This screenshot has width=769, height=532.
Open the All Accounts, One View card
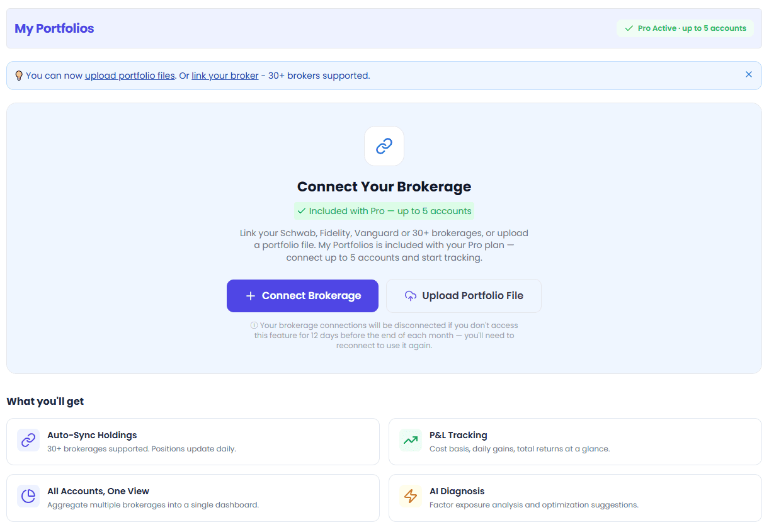[x=193, y=497]
